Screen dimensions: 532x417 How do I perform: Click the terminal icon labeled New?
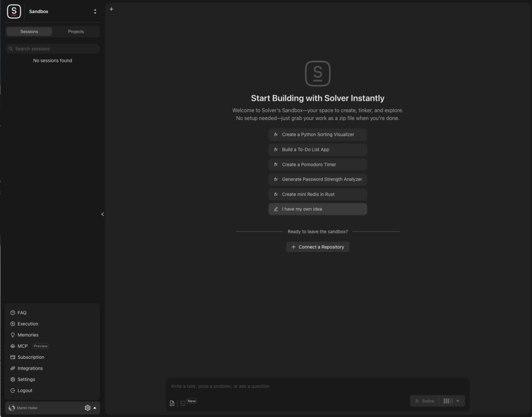pyautogui.click(x=183, y=403)
